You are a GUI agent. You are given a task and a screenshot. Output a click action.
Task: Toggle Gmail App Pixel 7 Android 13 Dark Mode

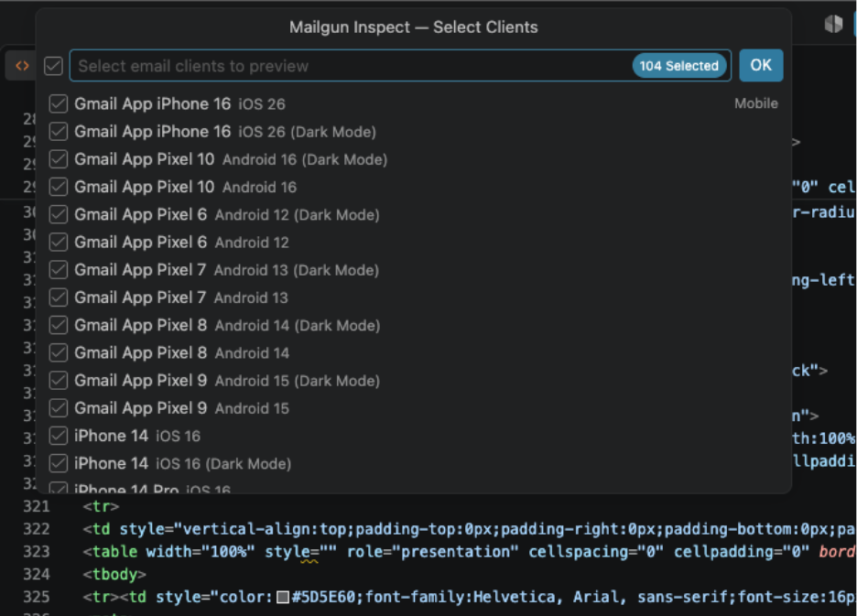point(59,270)
